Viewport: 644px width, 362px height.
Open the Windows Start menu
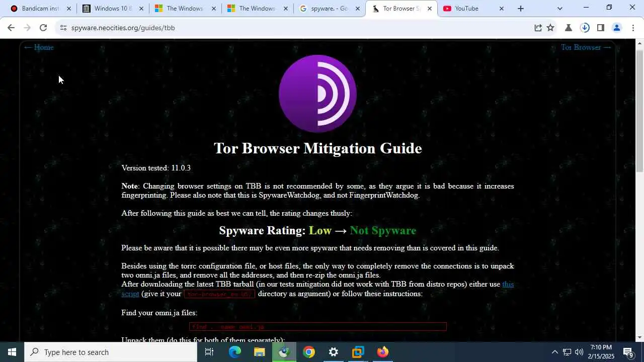[x=12, y=352]
